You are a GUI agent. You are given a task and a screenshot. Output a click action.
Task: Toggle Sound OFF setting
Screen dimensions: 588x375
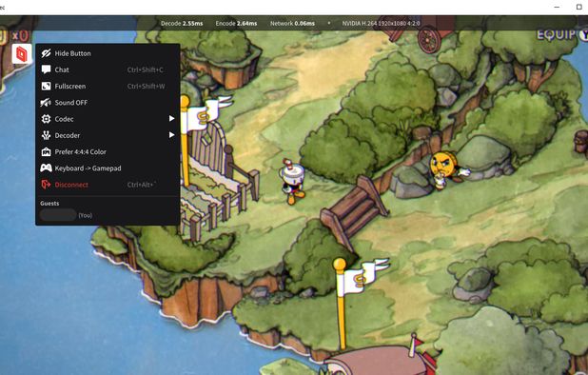[108, 103]
